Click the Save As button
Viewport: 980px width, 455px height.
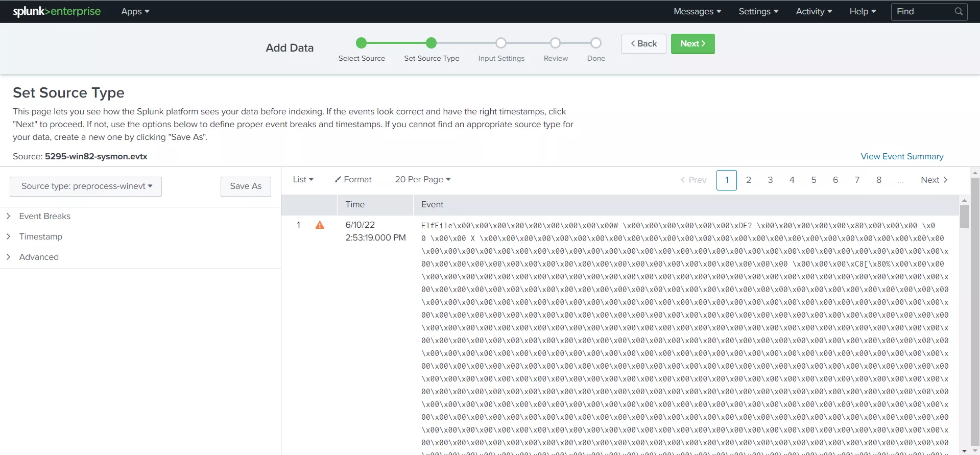[x=246, y=186]
